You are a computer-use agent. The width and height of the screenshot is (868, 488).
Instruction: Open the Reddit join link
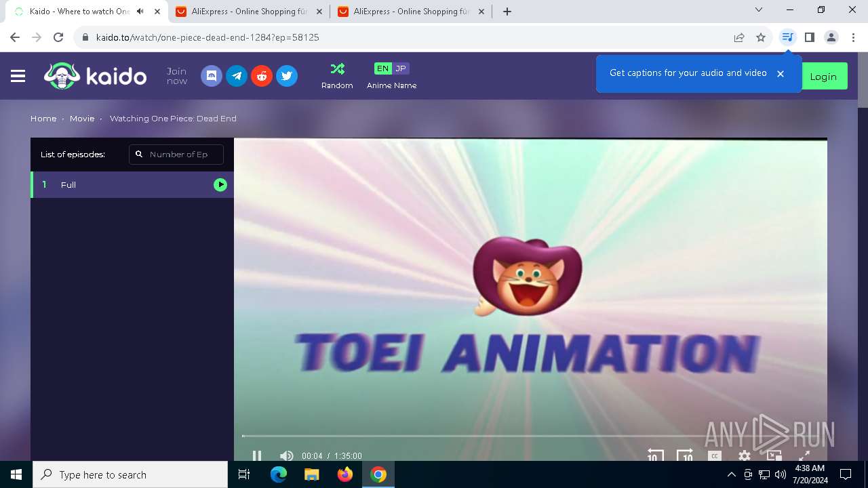tap(262, 76)
